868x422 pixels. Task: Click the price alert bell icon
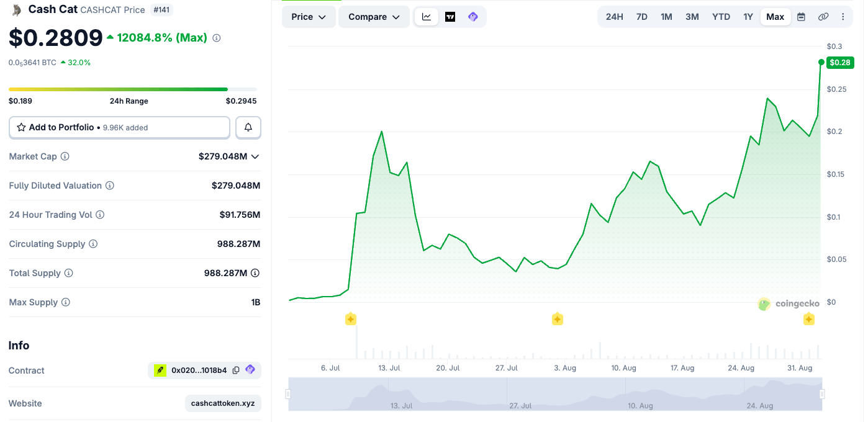click(x=248, y=127)
